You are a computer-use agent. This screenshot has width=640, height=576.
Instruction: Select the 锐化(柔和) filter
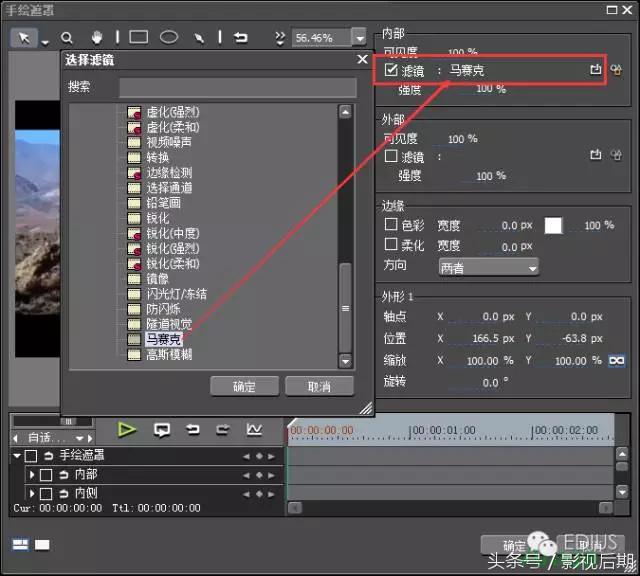(173, 263)
